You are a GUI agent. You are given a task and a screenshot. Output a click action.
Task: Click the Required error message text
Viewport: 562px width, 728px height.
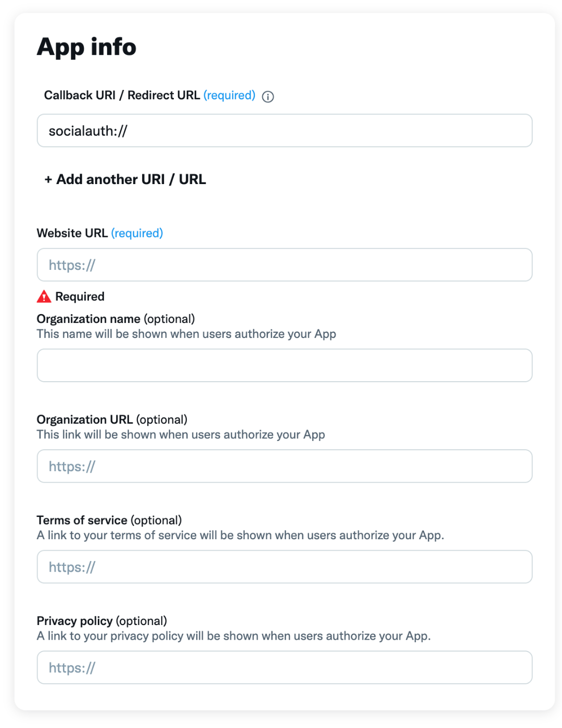80,296
